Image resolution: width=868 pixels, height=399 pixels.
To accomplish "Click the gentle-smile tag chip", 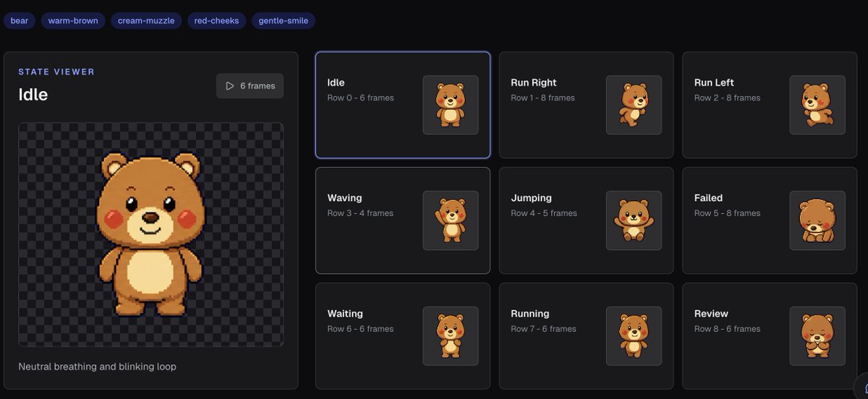I will pos(284,21).
